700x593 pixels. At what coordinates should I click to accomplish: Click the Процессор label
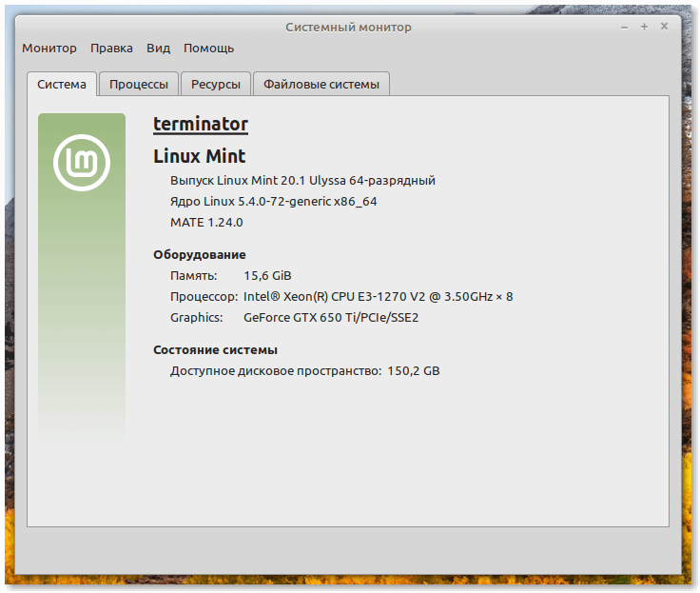click(204, 297)
